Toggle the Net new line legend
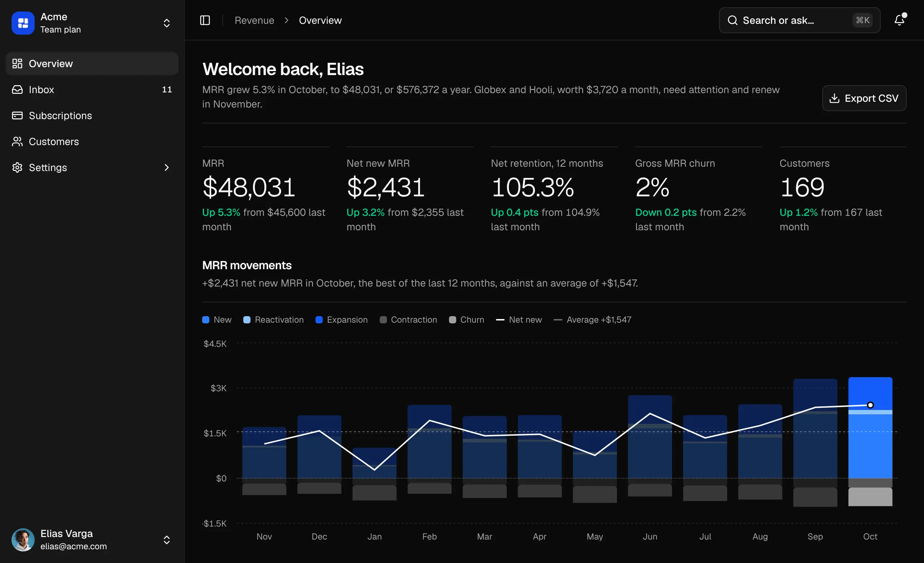Image resolution: width=924 pixels, height=563 pixels. (519, 320)
